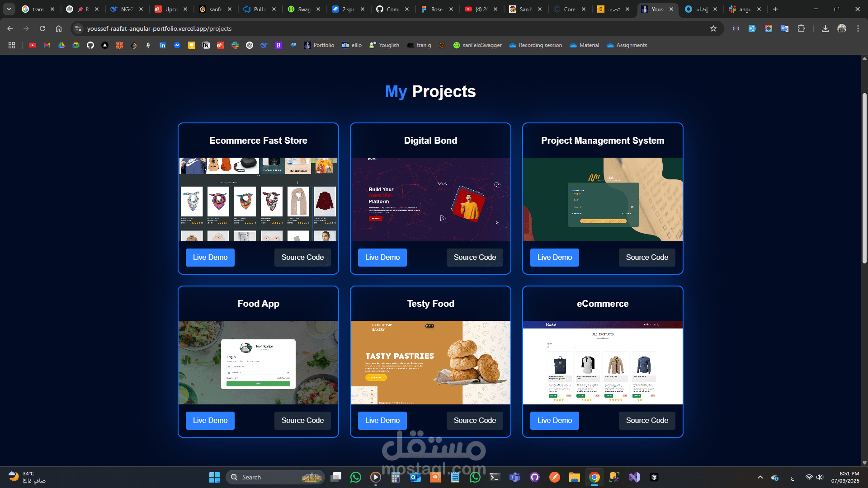The width and height of the screenshot is (868, 488).
Task: Open Source Code for eCommerce project
Action: tap(647, 420)
